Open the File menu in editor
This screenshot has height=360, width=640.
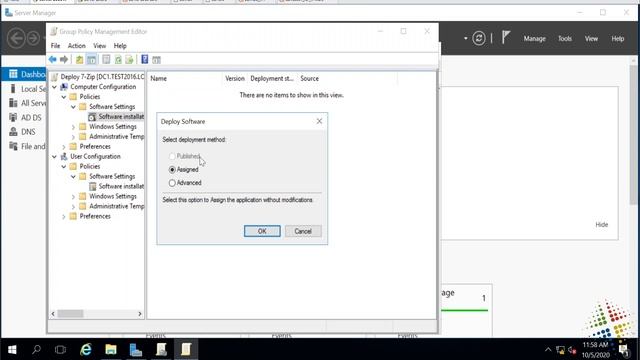pos(55,46)
